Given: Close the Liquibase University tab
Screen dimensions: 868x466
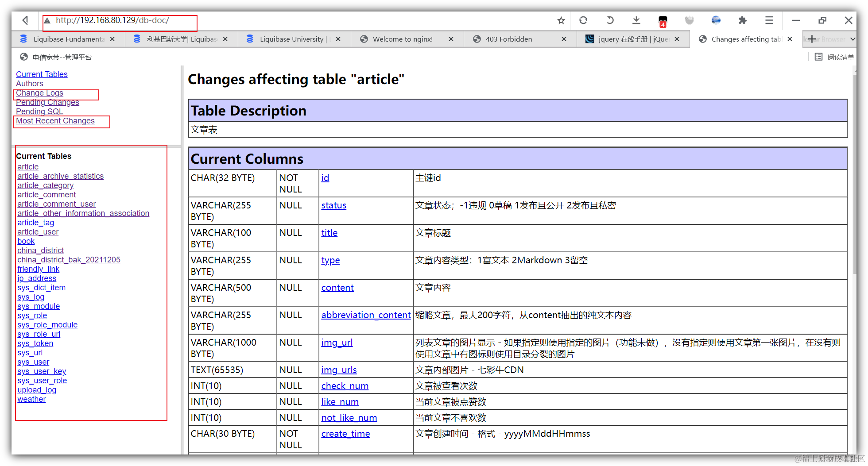Looking at the screenshot, I should (x=338, y=39).
